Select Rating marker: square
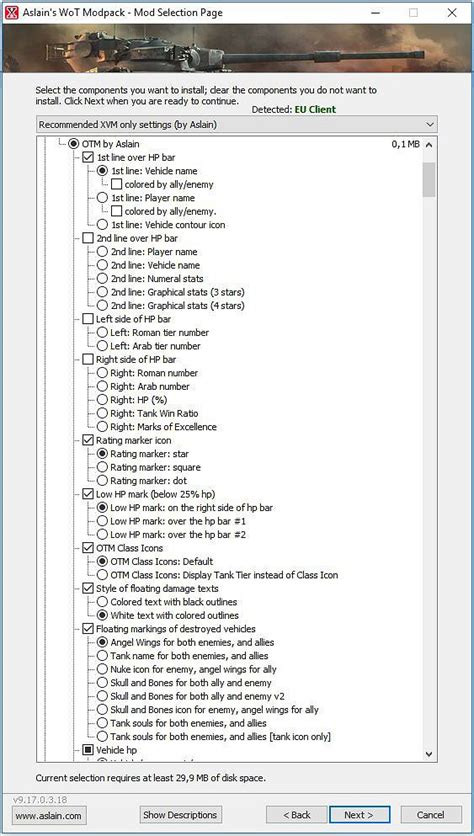 (102, 467)
